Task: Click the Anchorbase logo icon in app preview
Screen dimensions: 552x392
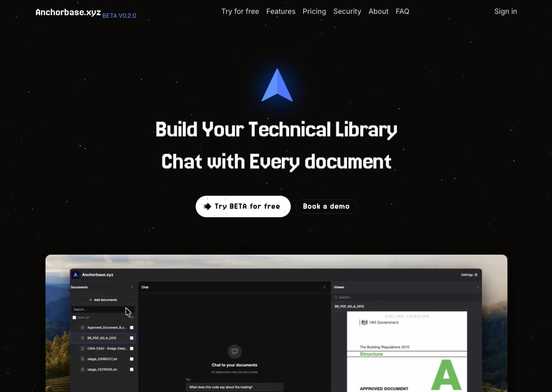Action: pyautogui.click(x=76, y=275)
